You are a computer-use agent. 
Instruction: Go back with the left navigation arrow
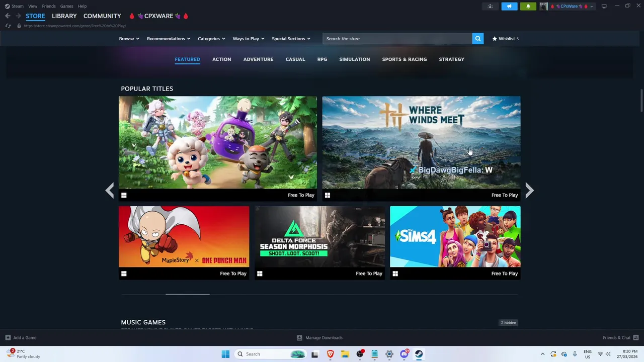8,16
